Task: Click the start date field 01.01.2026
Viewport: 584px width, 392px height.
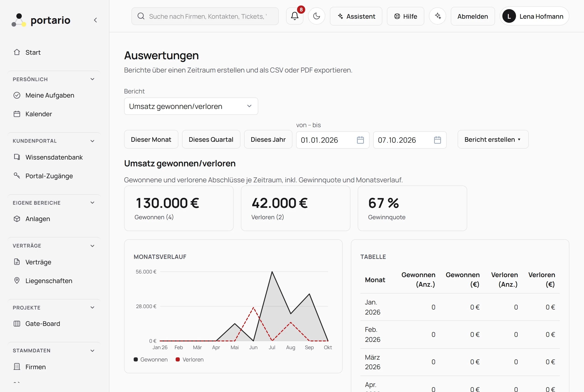Action: (333, 140)
